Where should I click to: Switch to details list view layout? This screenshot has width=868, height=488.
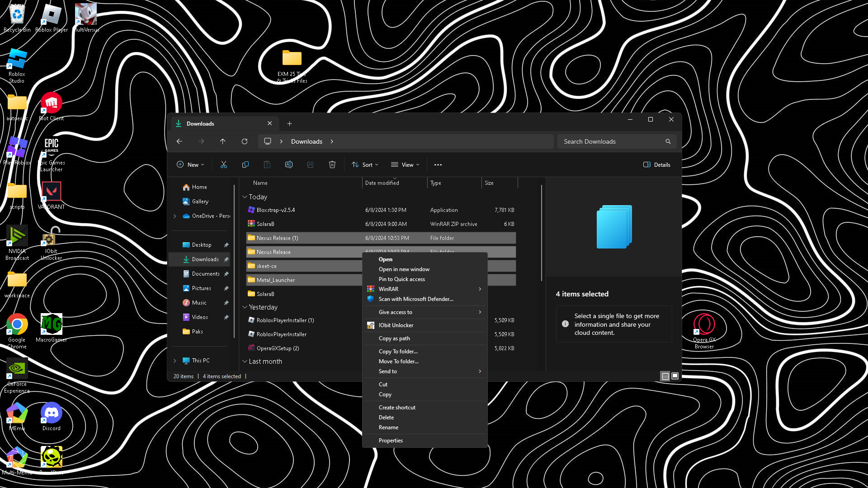[x=665, y=376]
